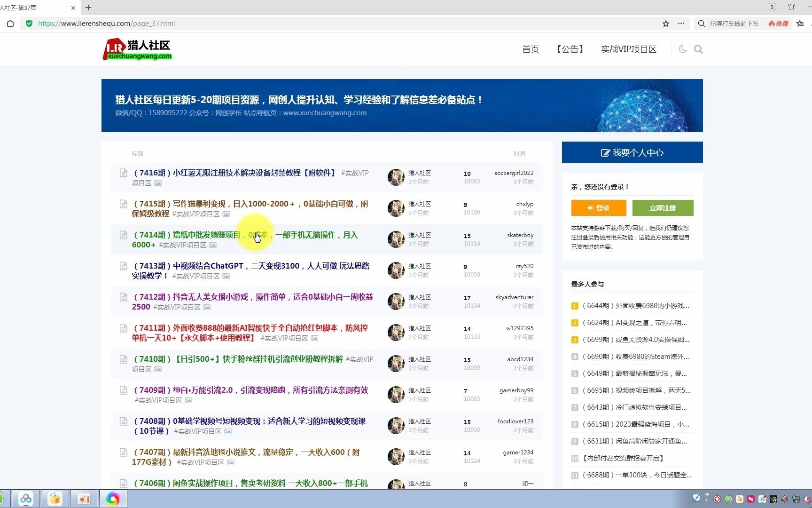Open post 7411期 快手全自动抢红包脚本
This screenshot has height=508, width=812.
pos(250,333)
